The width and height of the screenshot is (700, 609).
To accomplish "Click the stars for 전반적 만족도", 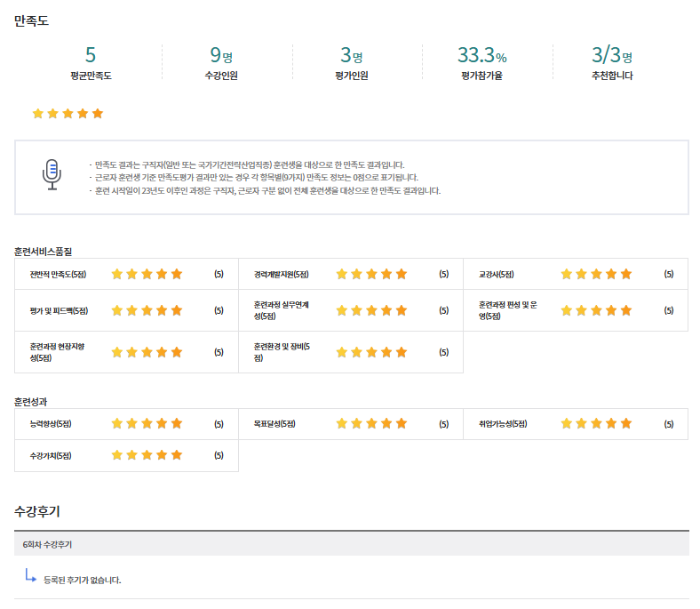I will point(147,274).
